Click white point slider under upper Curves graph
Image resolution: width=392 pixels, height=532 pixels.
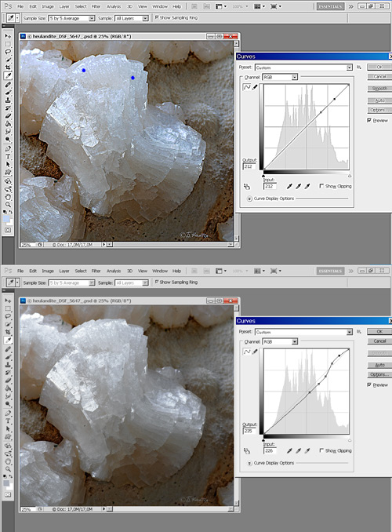tap(350, 176)
